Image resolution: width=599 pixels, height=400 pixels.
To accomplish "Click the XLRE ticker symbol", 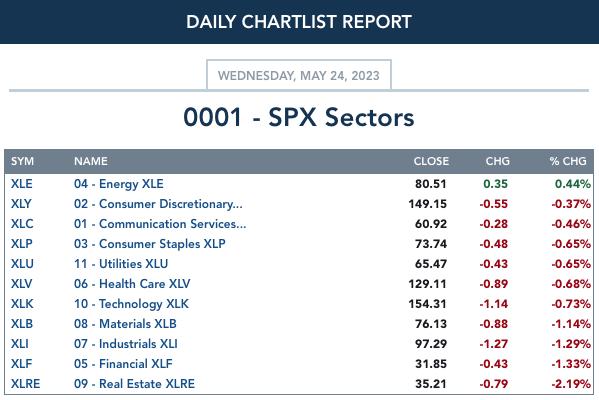I will click(25, 384).
